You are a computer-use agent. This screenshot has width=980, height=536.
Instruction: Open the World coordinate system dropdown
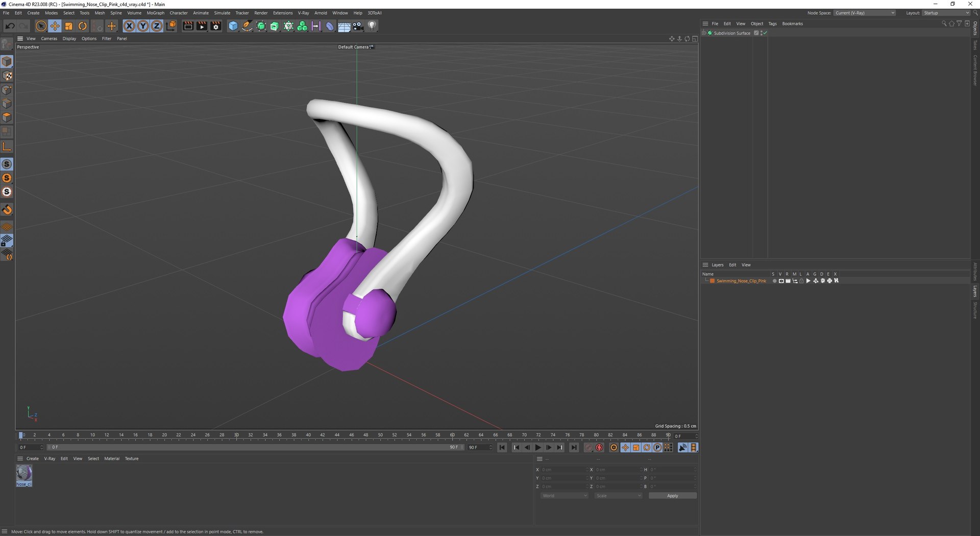[565, 496]
